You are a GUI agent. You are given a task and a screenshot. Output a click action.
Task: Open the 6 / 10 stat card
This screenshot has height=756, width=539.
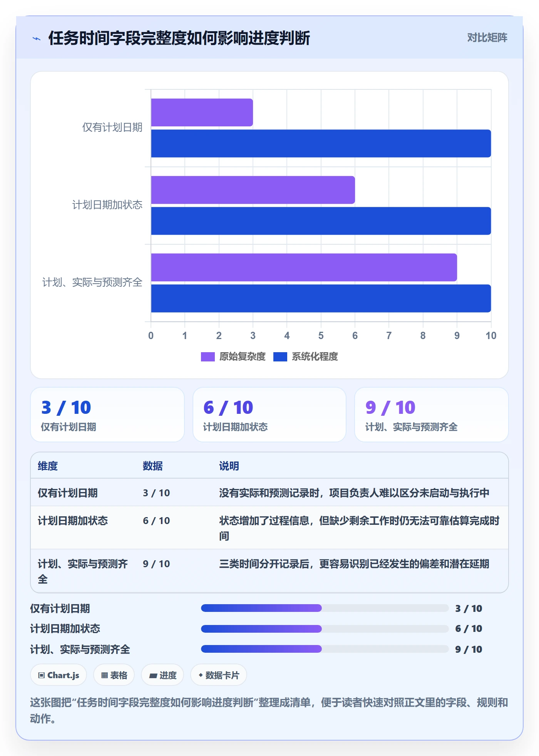click(x=269, y=415)
